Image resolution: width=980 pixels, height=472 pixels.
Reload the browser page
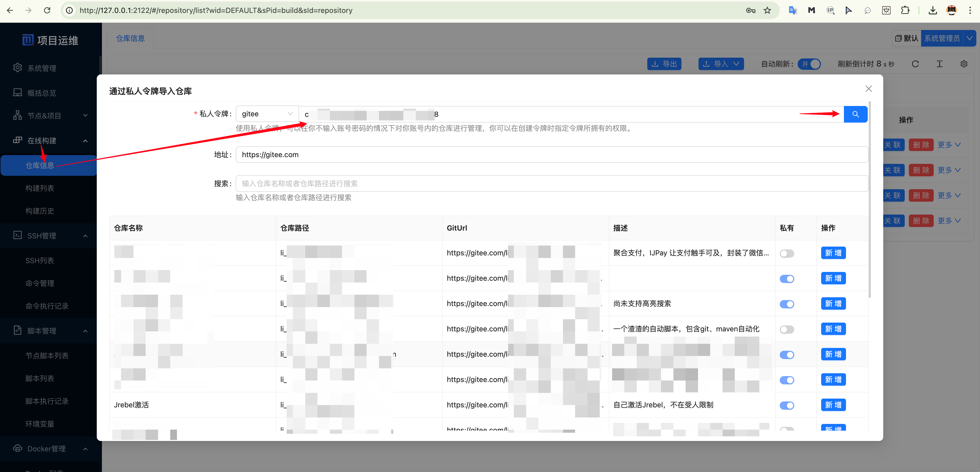click(x=47, y=10)
